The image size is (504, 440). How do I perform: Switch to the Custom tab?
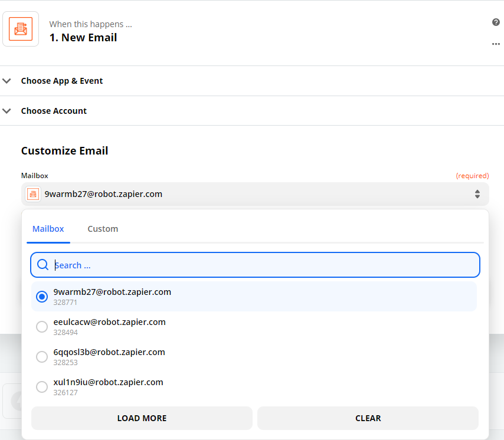(103, 229)
